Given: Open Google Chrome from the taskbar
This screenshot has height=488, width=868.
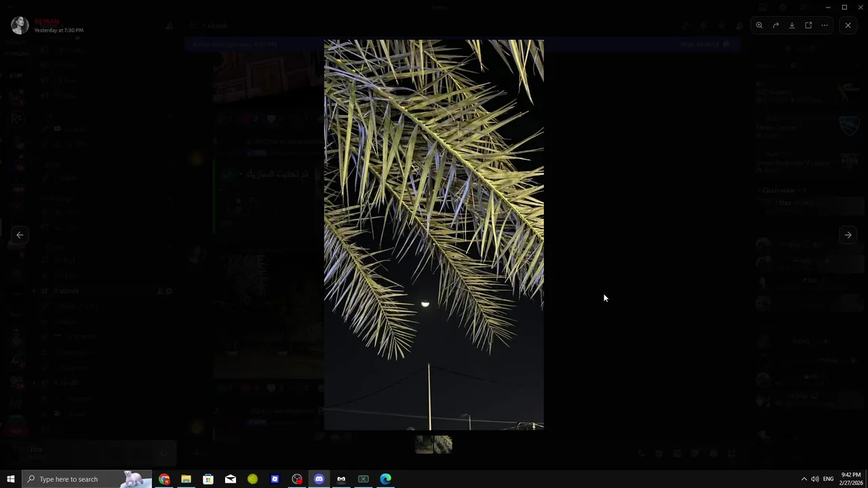Looking at the screenshot, I should (x=164, y=479).
